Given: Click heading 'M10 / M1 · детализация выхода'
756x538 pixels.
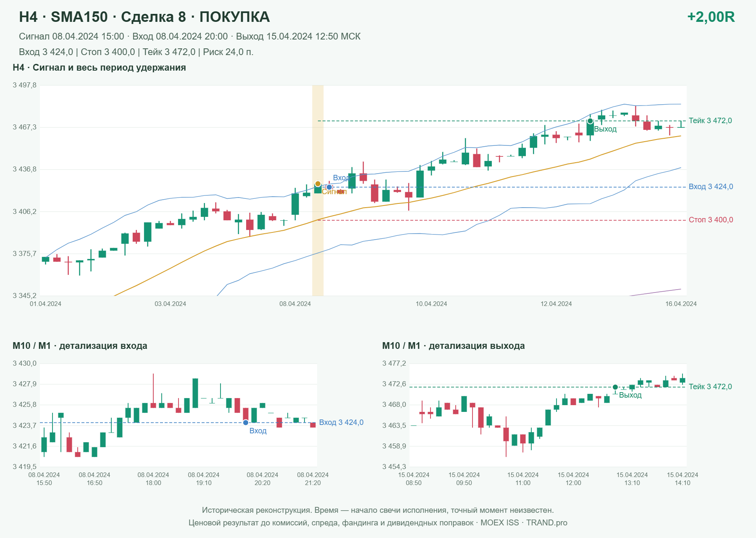Looking at the screenshot, I should pyautogui.click(x=453, y=346).
